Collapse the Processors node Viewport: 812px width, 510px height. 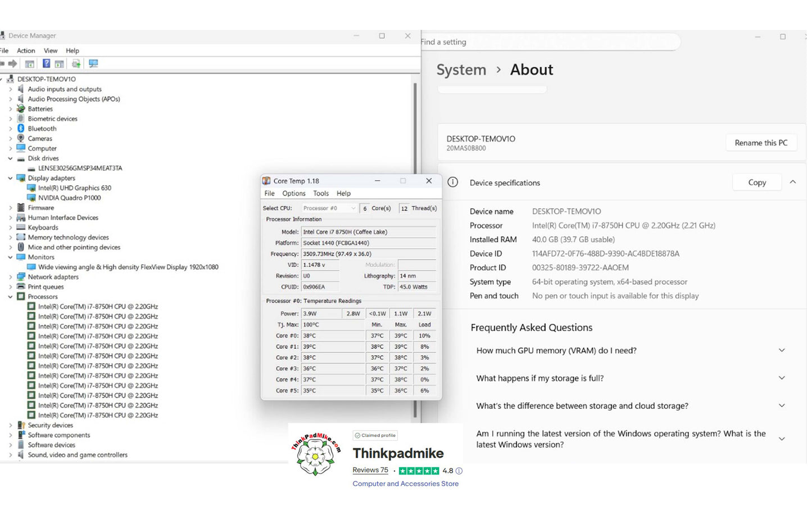[11, 297]
